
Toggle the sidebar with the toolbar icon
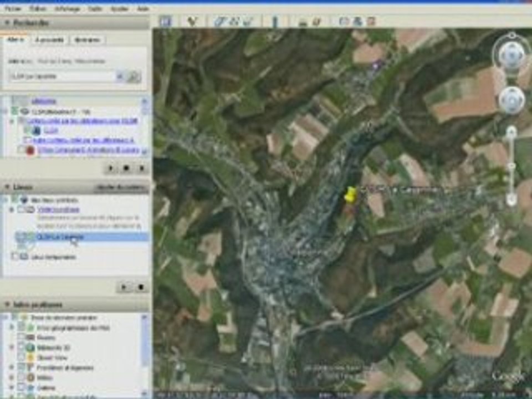tap(166, 22)
